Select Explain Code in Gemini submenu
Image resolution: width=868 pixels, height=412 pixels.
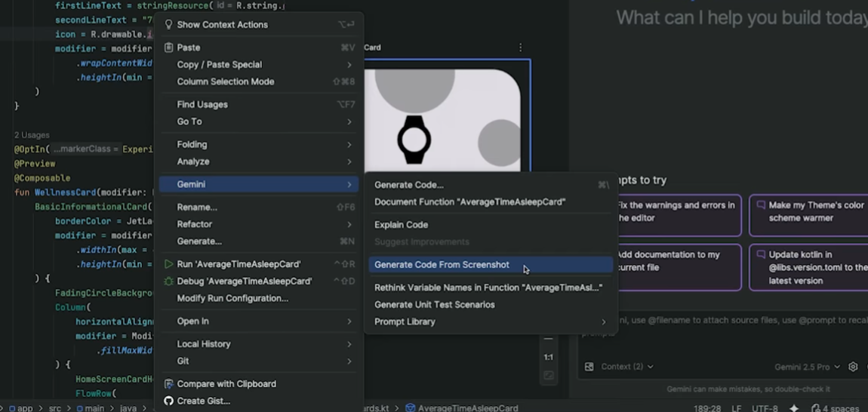point(491,225)
